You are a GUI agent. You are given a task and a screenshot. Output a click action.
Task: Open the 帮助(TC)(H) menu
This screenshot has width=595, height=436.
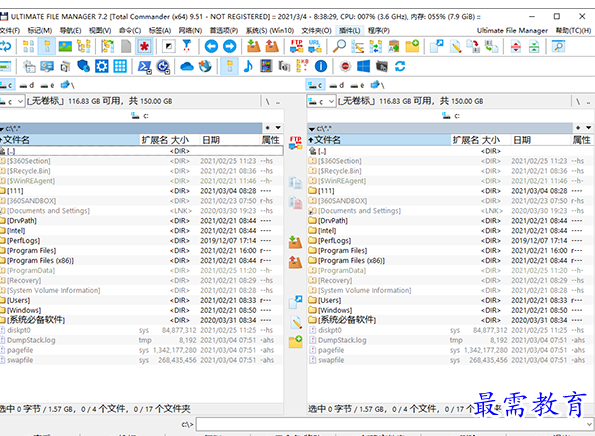[573, 30]
